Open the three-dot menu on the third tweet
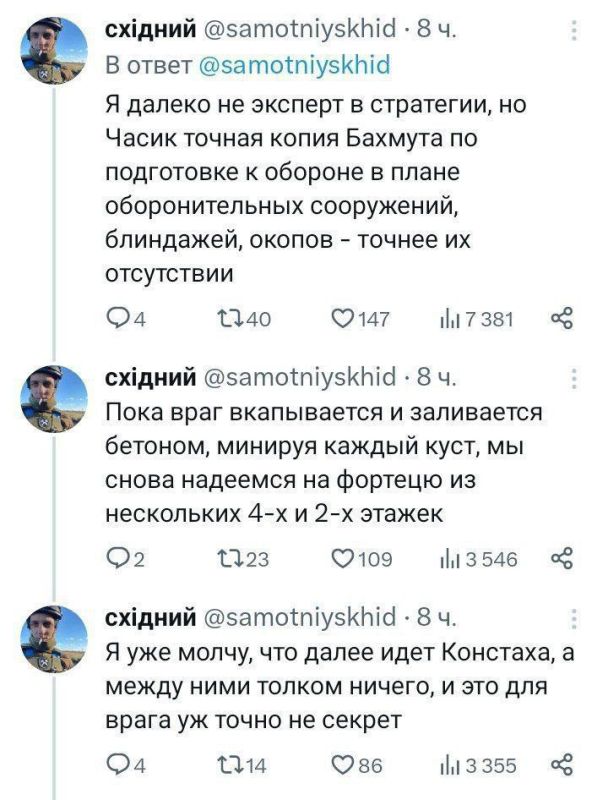Viewport: 608px width, 800px height. 573,618
